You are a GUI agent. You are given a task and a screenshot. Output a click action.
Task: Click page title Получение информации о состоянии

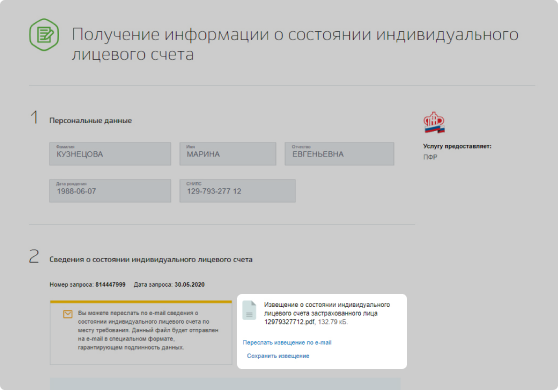coord(295,44)
